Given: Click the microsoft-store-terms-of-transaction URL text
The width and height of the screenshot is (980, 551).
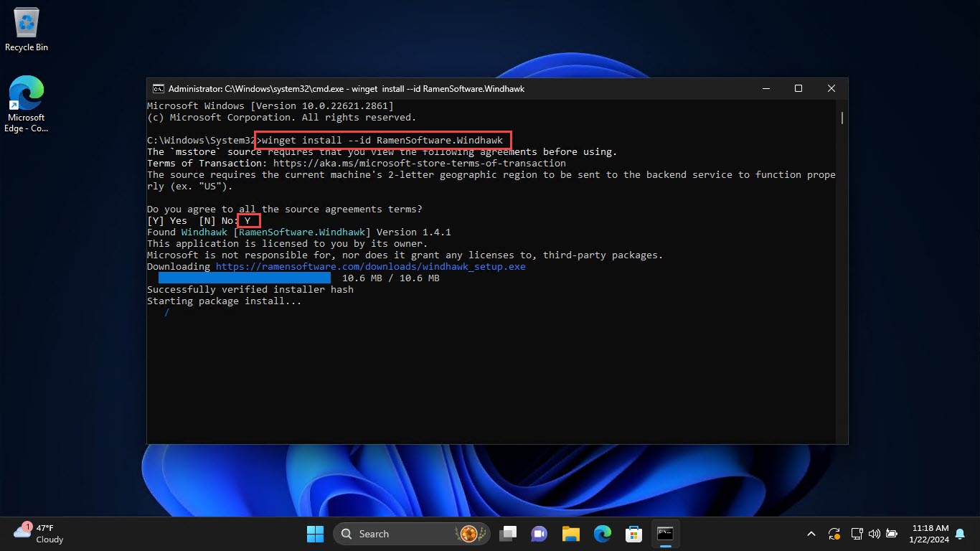Looking at the screenshot, I should [x=420, y=164].
